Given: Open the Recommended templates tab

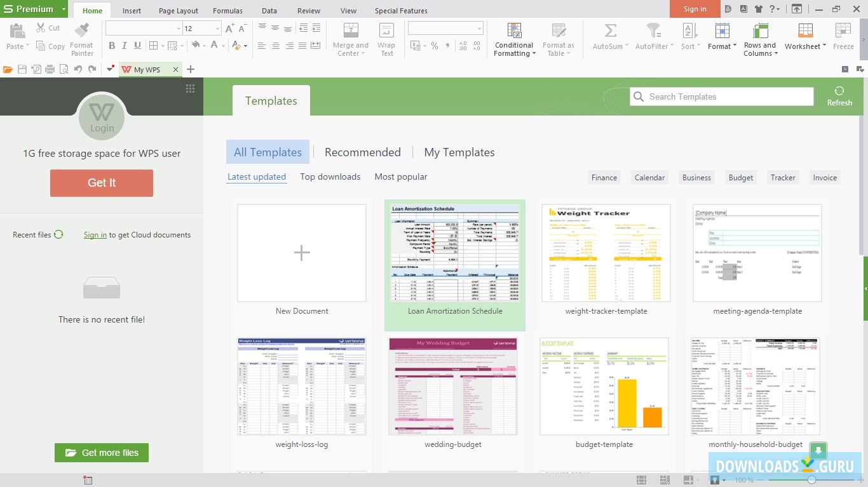Looking at the screenshot, I should (x=363, y=152).
